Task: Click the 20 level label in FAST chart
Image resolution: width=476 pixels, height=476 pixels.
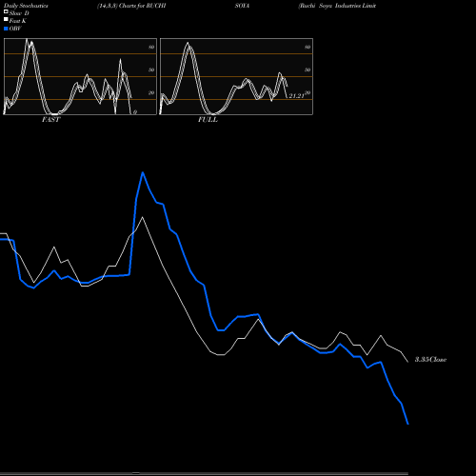Action: 151,92
